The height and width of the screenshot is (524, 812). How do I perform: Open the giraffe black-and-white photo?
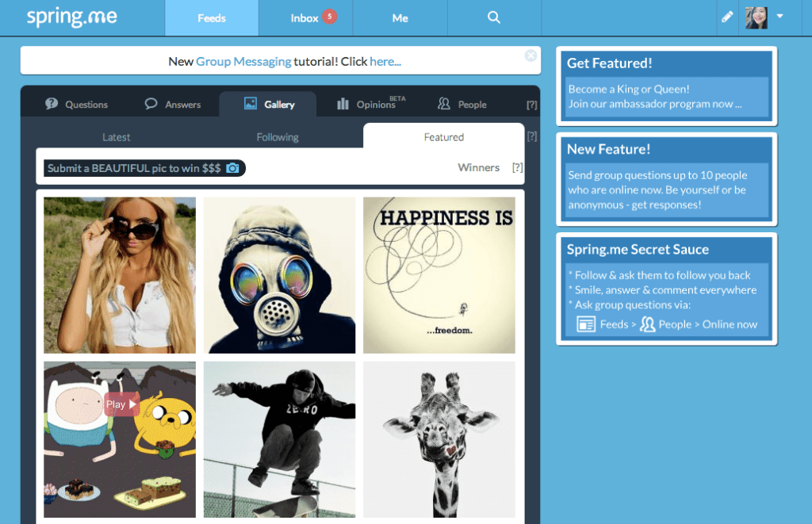(x=439, y=440)
